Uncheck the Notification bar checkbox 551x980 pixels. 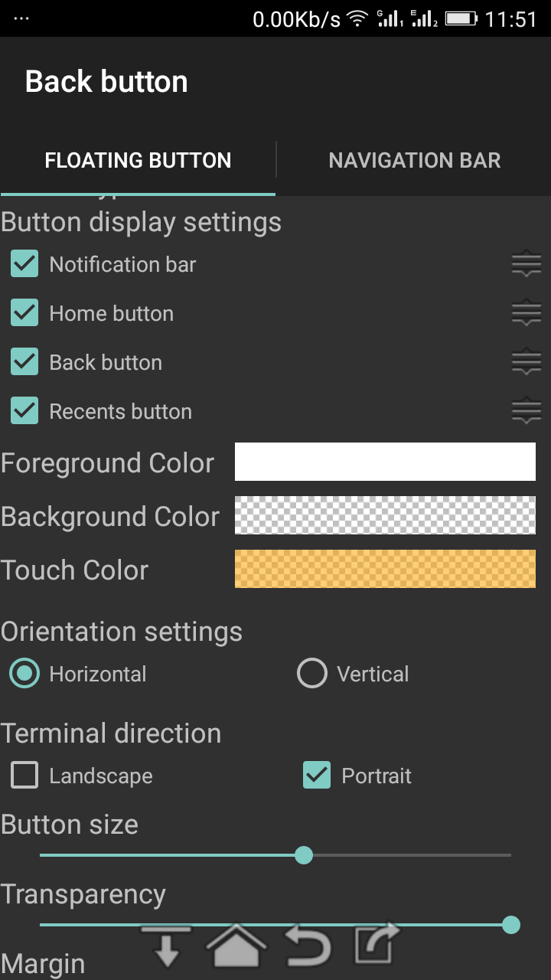[24, 265]
